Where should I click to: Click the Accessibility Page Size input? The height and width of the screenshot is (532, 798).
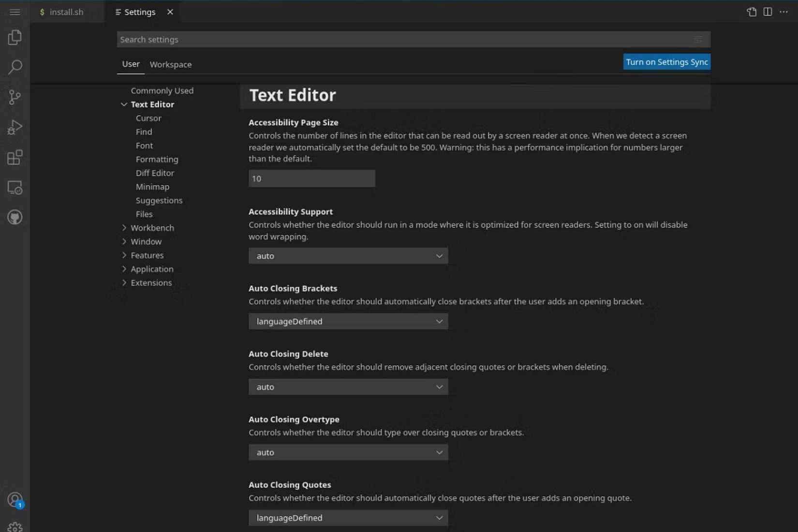pos(311,178)
